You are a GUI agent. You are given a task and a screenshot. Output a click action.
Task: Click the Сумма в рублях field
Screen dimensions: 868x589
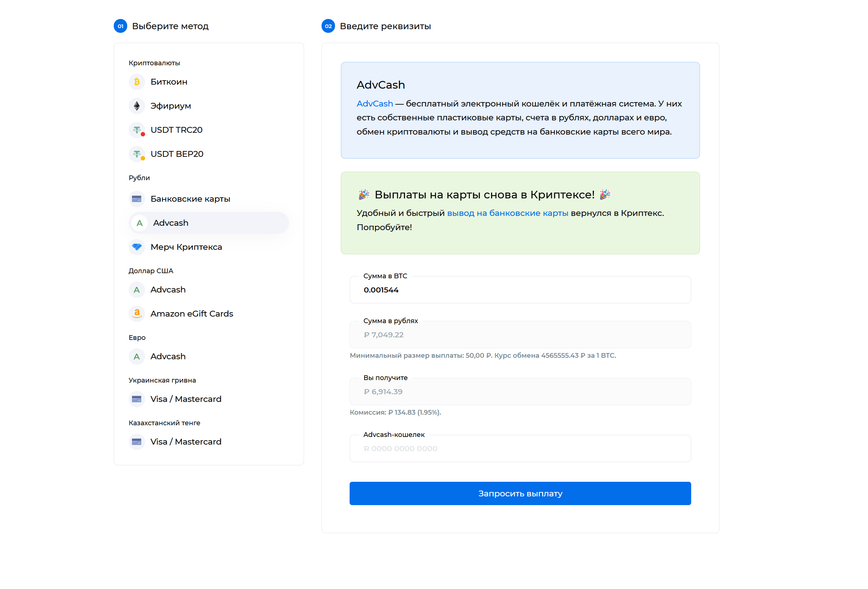pyautogui.click(x=520, y=334)
